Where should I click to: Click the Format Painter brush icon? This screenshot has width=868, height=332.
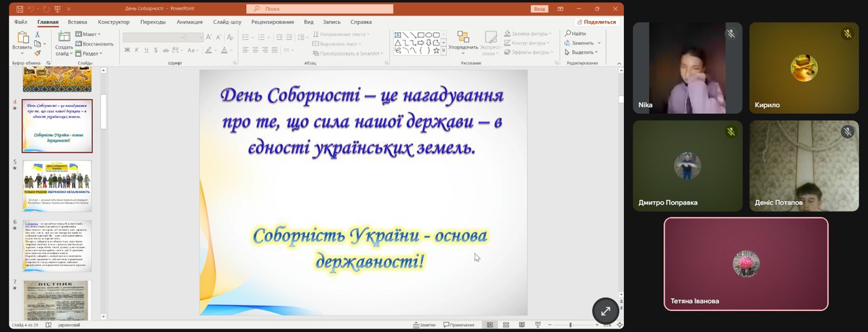click(x=39, y=53)
